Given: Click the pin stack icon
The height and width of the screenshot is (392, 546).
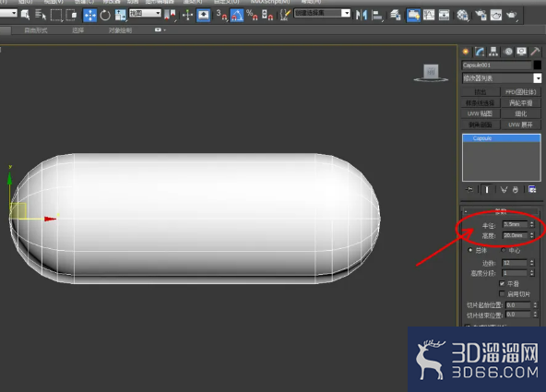Looking at the screenshot, I should 469,189.
